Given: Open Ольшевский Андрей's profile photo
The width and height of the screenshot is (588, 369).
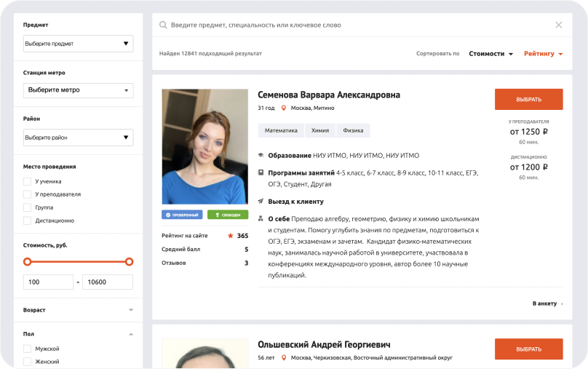Looking at the screenshot, I should pyautogui.click(x=205, y=354).
